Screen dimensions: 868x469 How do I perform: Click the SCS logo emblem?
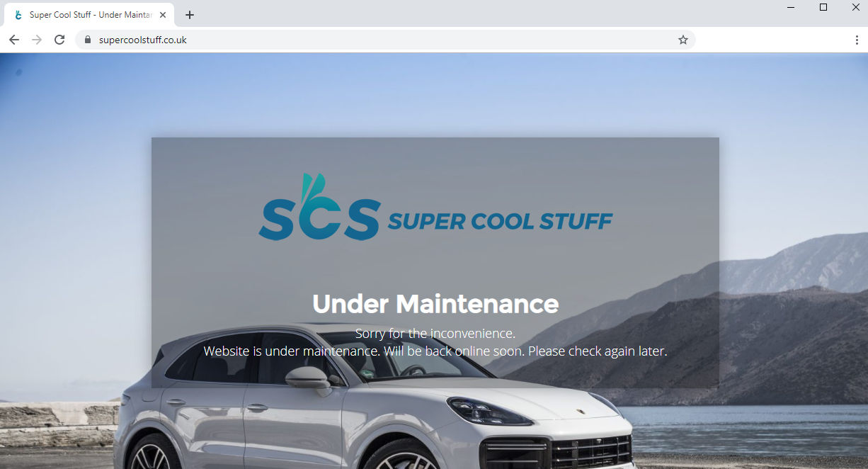click(x=319, y=207)
